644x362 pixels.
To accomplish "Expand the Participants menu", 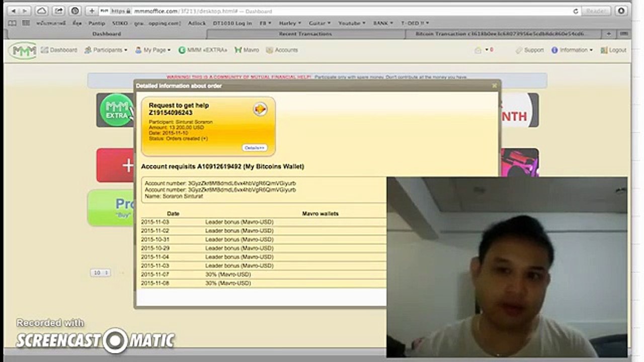I will [x=106, y=50].
